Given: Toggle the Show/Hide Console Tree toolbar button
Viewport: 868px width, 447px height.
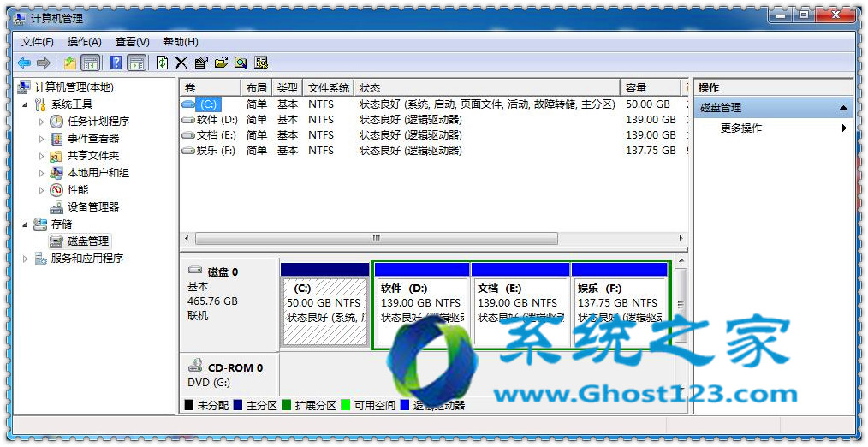Looking at the screenshot, I should pyautogui.click(x=90, y=63).
